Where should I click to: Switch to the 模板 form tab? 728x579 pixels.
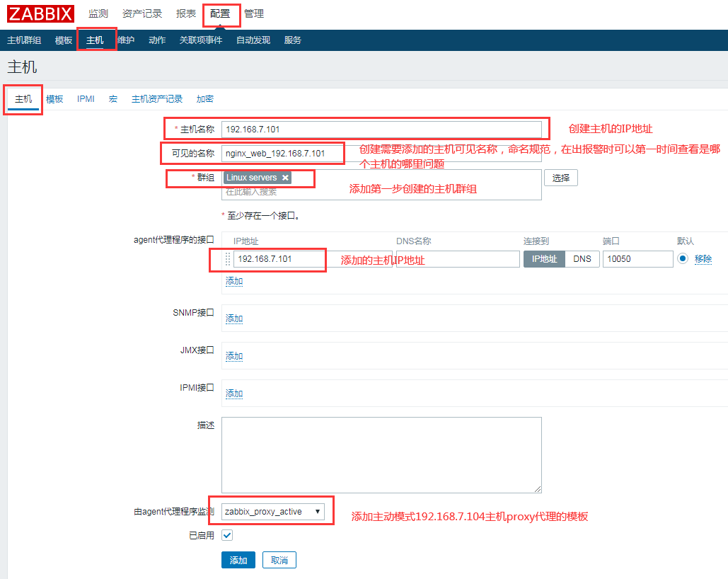(x=54, y=99)
